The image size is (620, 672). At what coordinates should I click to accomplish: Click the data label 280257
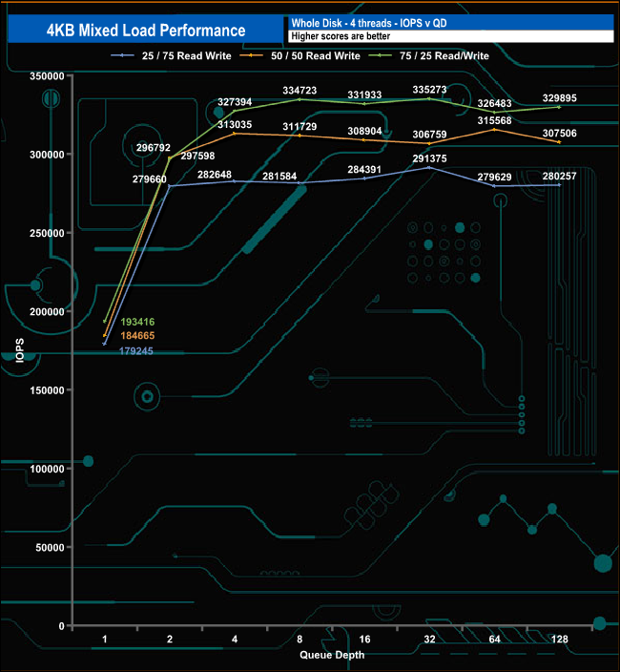click(x=560, y=177)
